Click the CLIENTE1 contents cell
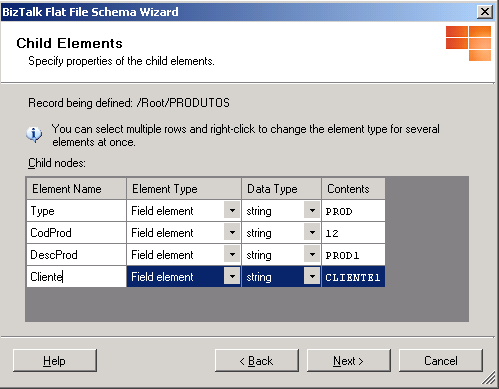This screenshot has width=499, height=389. [x=353, y=277]
